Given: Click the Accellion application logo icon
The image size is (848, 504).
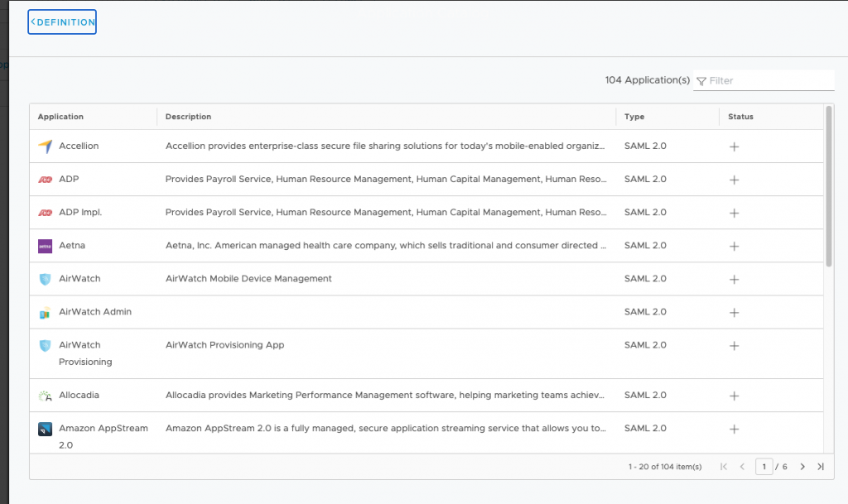Looking at the screenshot, I should click(x=46, y=146).
